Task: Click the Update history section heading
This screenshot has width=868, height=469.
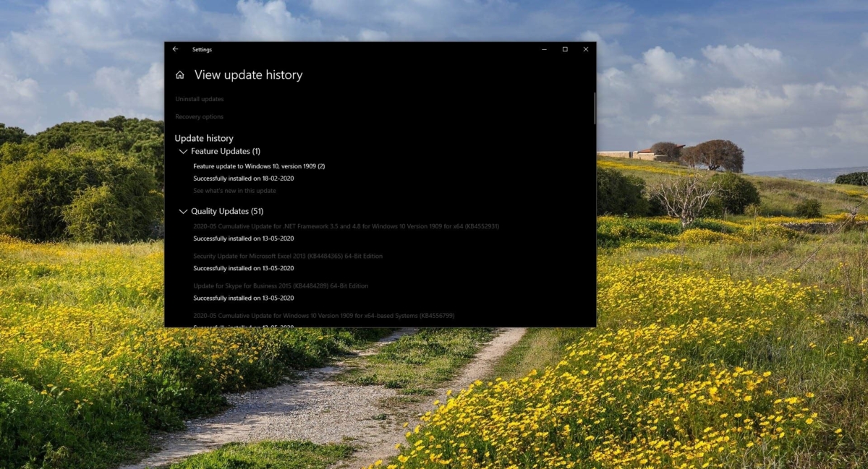Action: (x=204, y=138)
